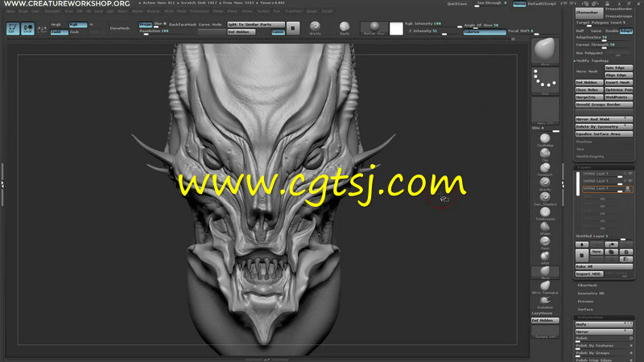Toggle the Rgb paint mode

click(77, 25)
